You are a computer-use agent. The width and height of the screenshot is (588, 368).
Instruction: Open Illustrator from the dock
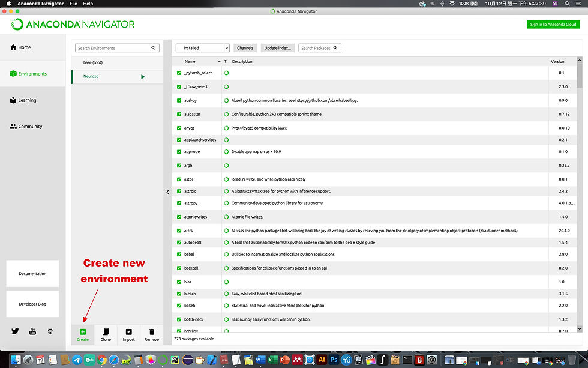(322, 360)
